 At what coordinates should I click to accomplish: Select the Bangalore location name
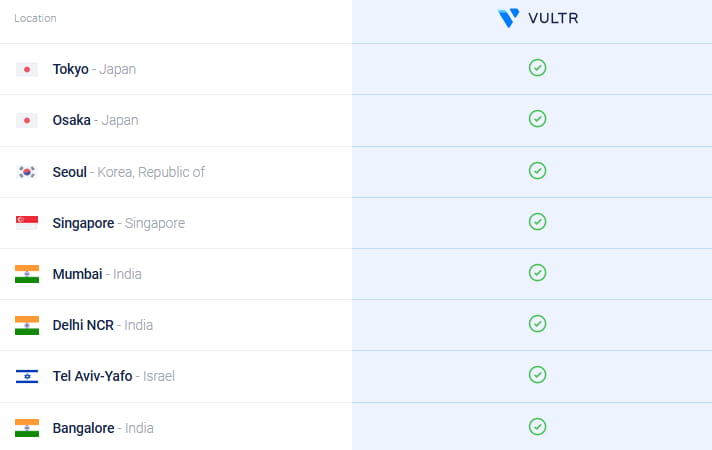pyautogui.click(x=83, y=428)
